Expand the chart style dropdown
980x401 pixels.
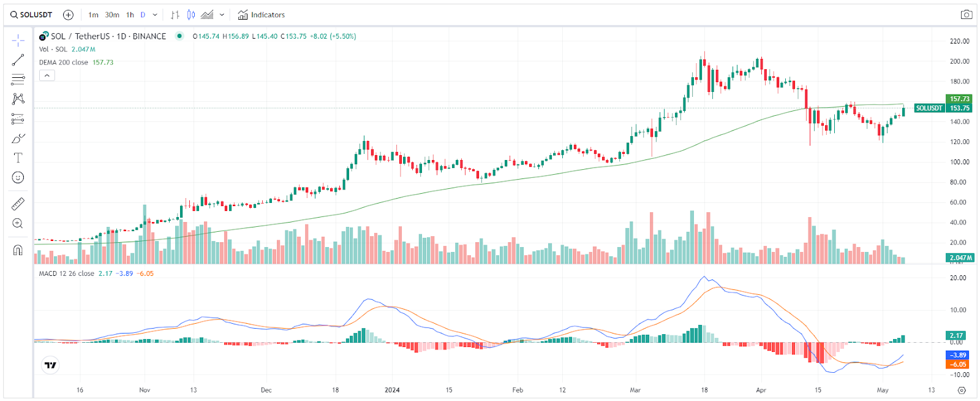[x=222, y=15]
